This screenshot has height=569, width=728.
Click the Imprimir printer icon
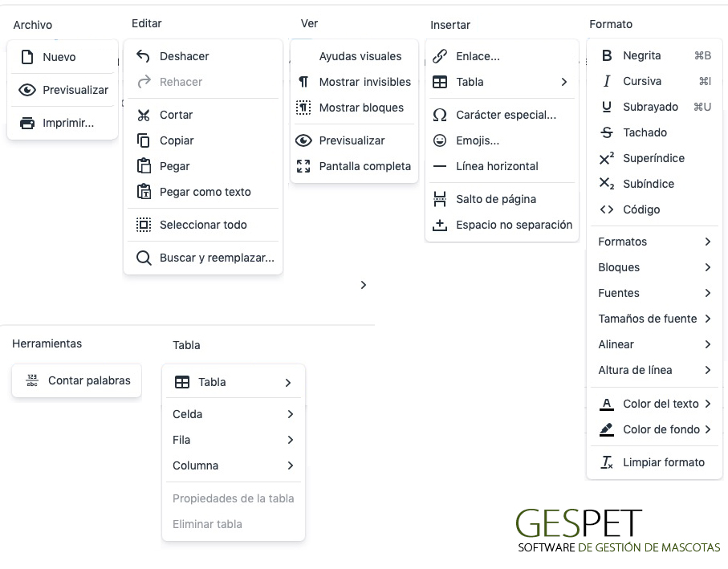pos(27,123)
